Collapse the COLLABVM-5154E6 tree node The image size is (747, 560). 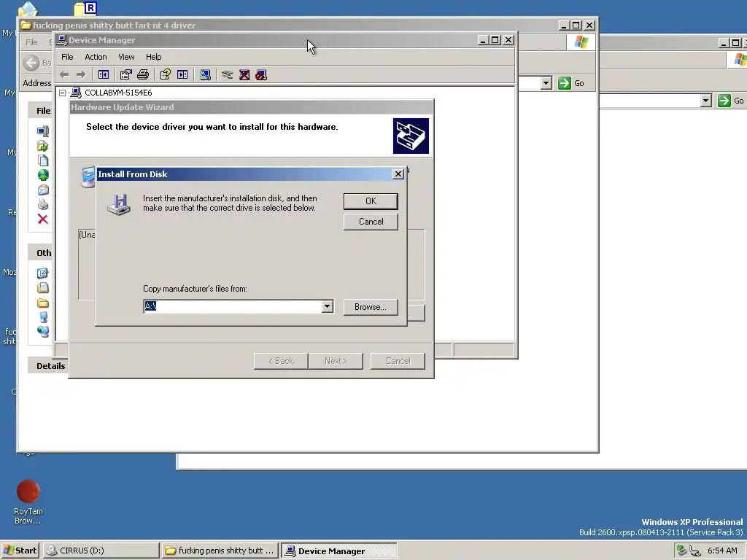(63, 93)
